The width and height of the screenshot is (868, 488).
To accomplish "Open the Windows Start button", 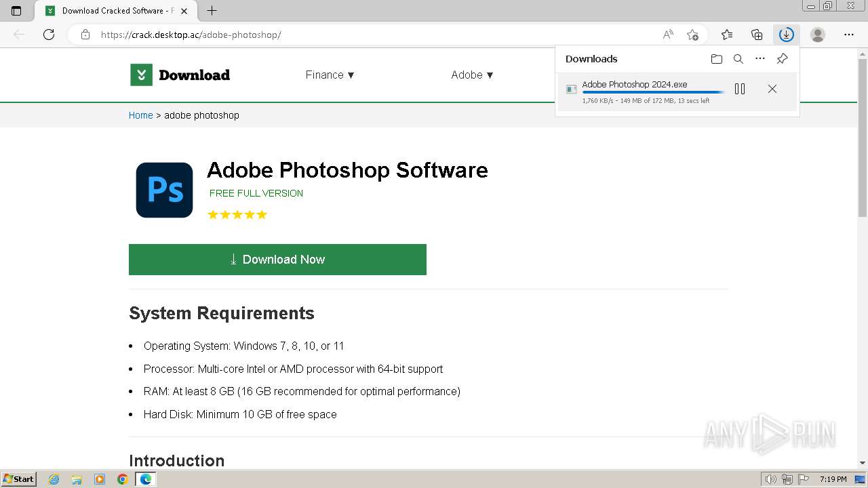I will tap(18, 479).
